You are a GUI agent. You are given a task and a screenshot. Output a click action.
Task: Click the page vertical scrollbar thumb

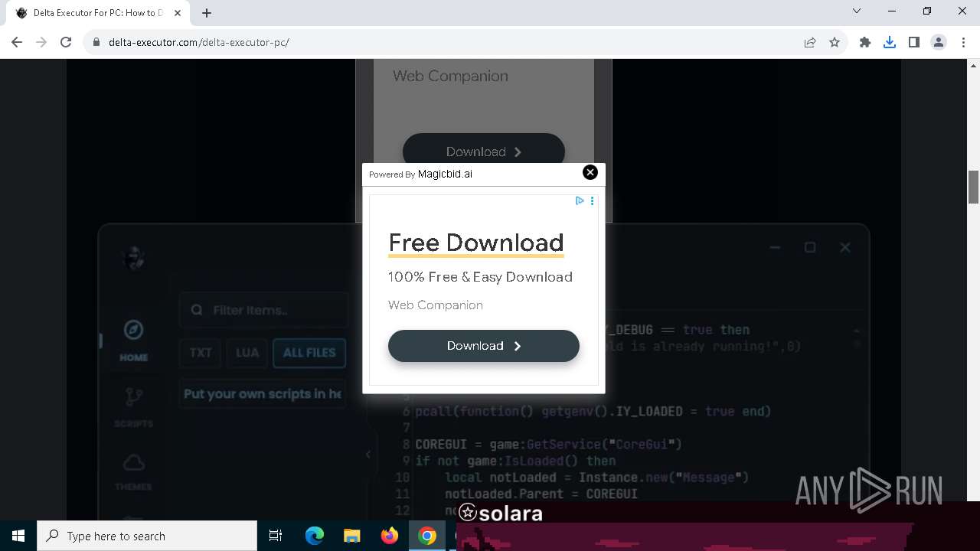(x=974, y=187)
